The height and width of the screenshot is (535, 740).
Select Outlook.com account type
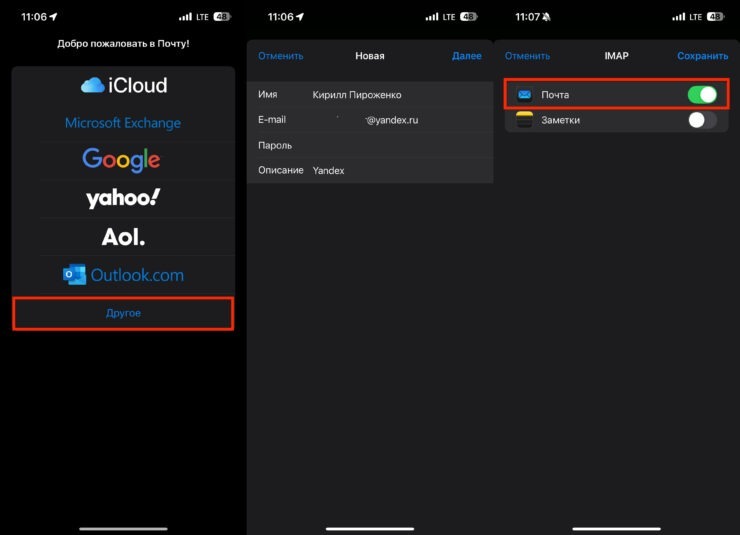[x=123, y=275]
